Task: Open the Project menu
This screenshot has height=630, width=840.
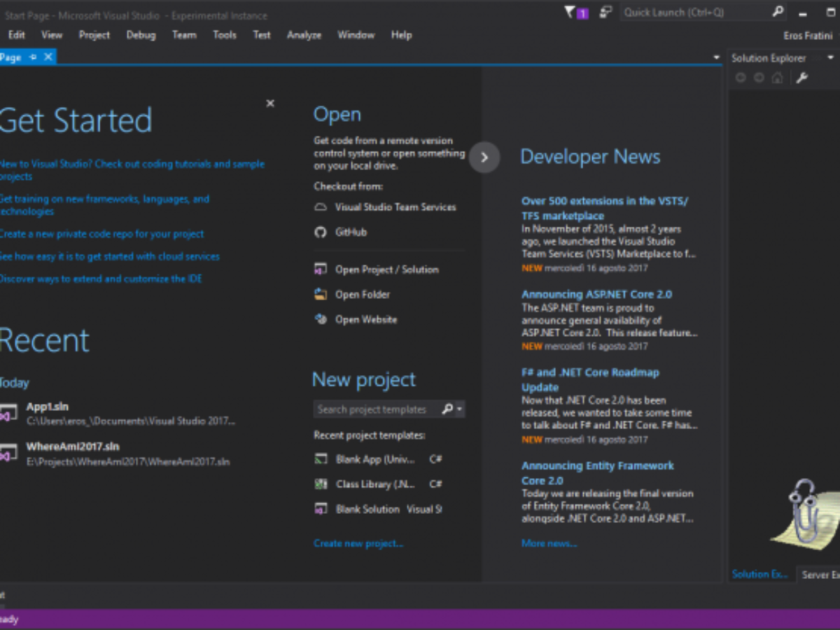Action: pos(94,35)
